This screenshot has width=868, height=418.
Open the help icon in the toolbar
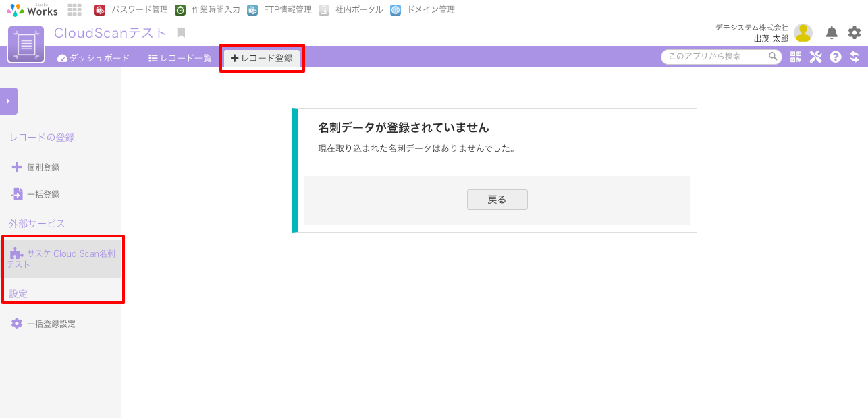click(835, 57)
